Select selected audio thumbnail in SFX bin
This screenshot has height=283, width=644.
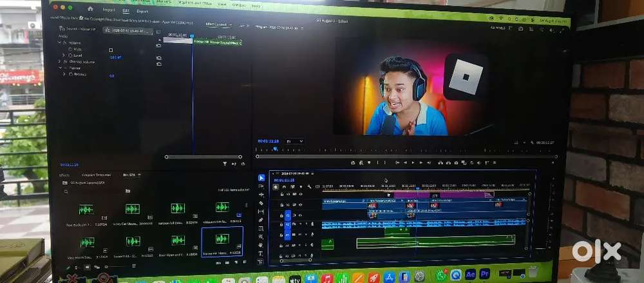(x=222, y=239)
